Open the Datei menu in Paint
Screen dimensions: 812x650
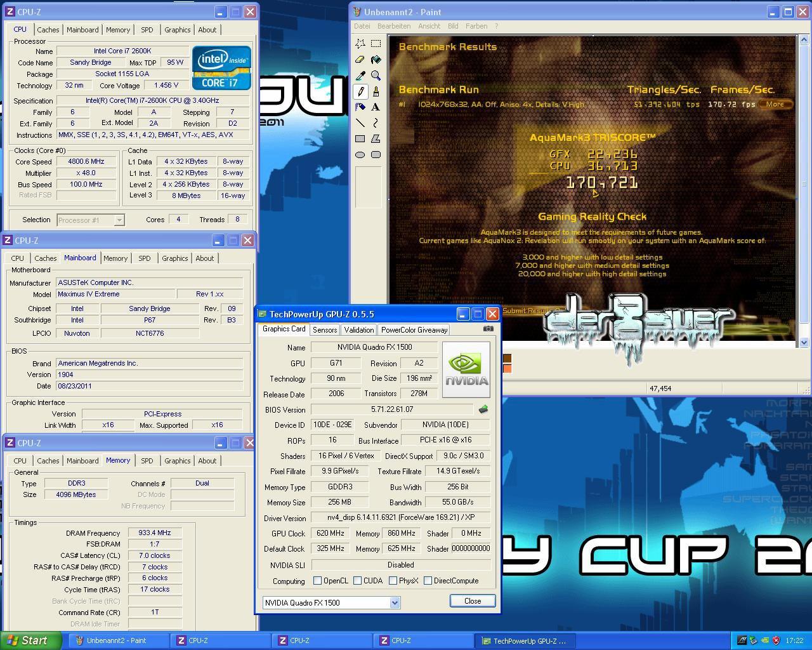click(362, 26)
